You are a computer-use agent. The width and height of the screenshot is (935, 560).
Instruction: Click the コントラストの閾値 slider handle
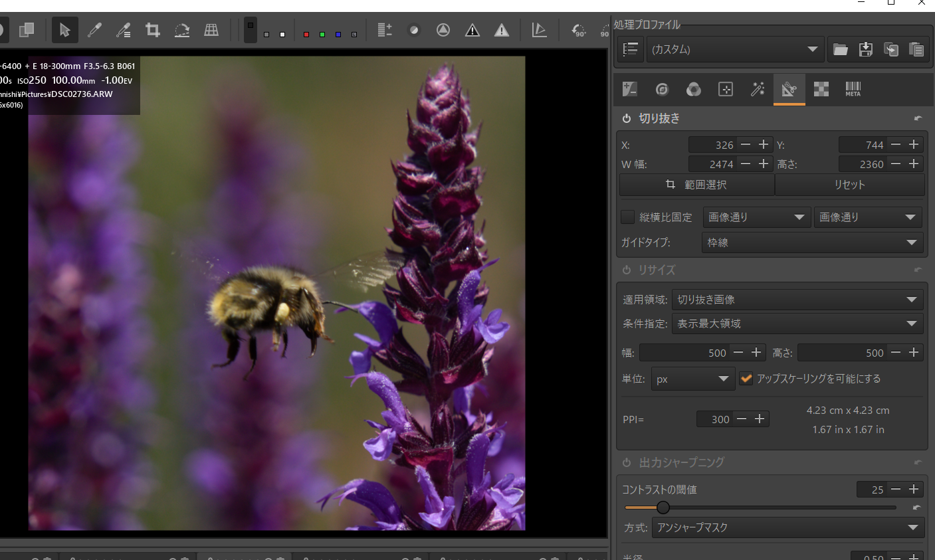pos(663,508)
